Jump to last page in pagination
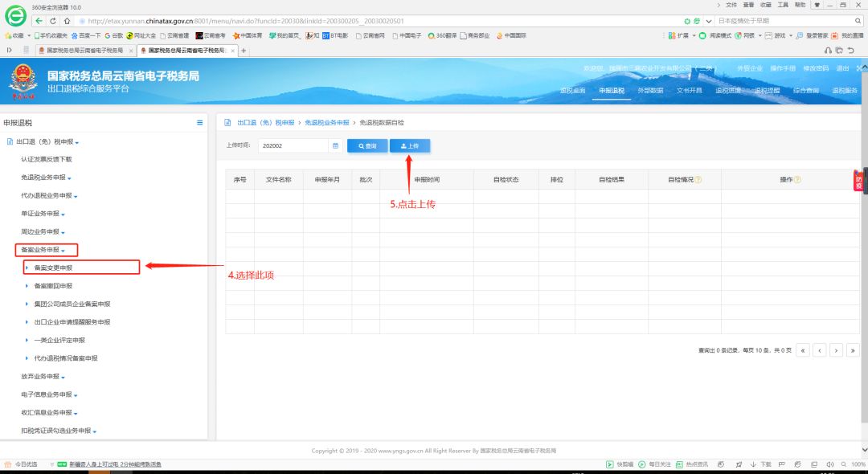 [x=853, y=350]
